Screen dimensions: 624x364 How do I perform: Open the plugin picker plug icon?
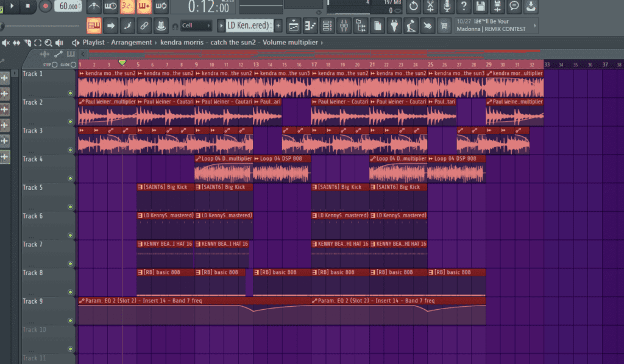[x=394, y=26]
